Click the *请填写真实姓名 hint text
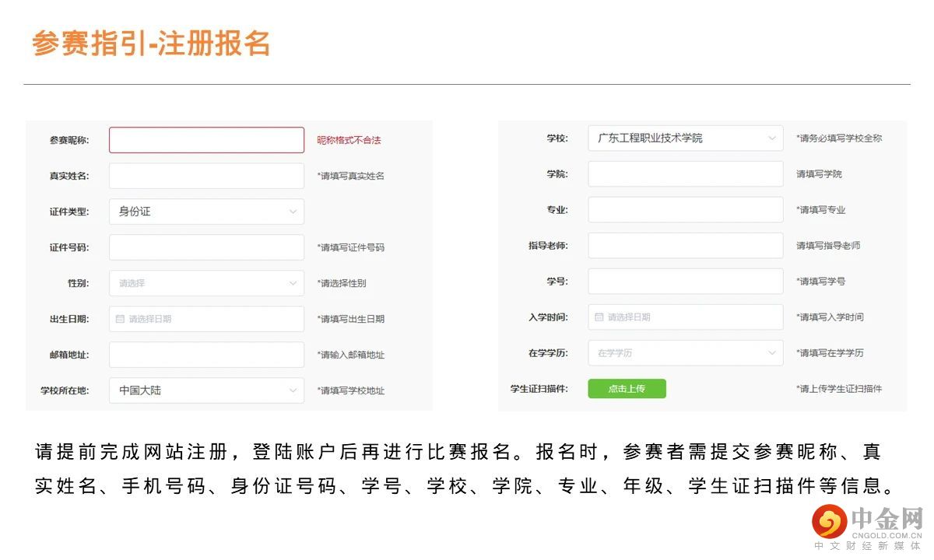Viewport: 934px width, 560px height. point(351,176)
